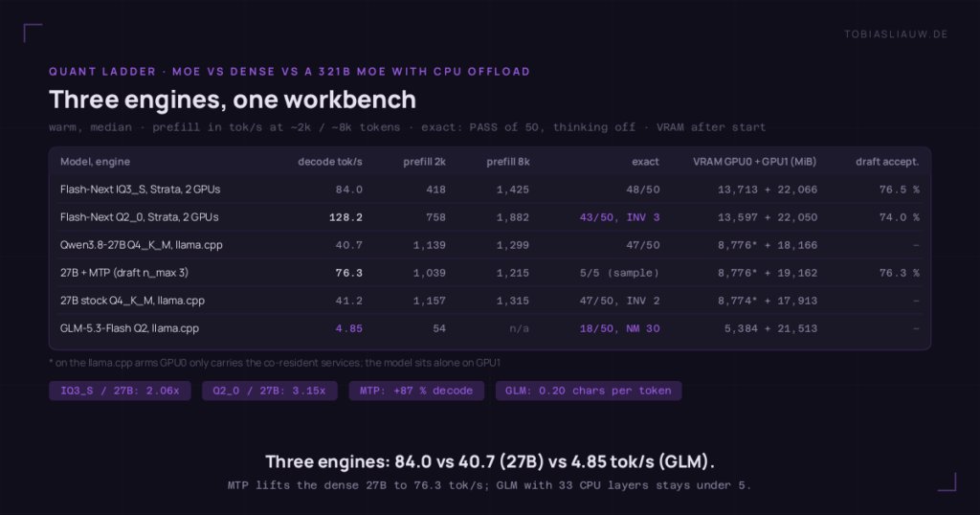Select the 'prefill 2k' column header
The height and width of the screenshot is (515, 980).
[x=424, y=162]
